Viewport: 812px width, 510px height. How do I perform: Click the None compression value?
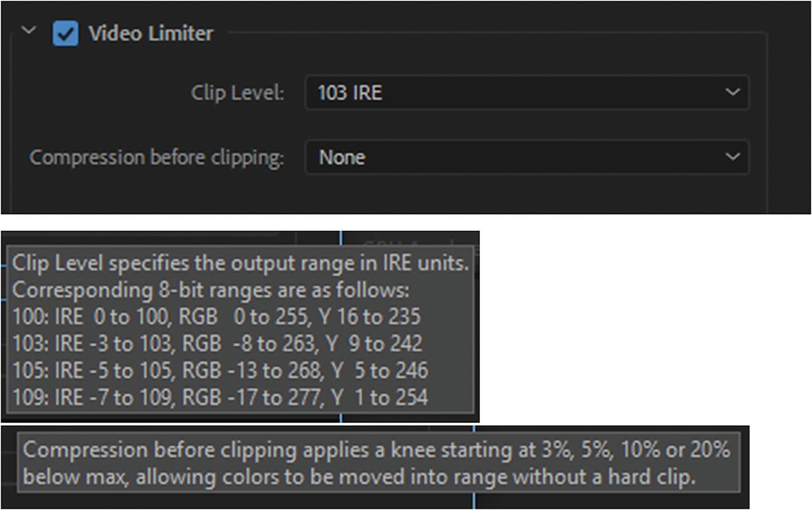(342, 157)
